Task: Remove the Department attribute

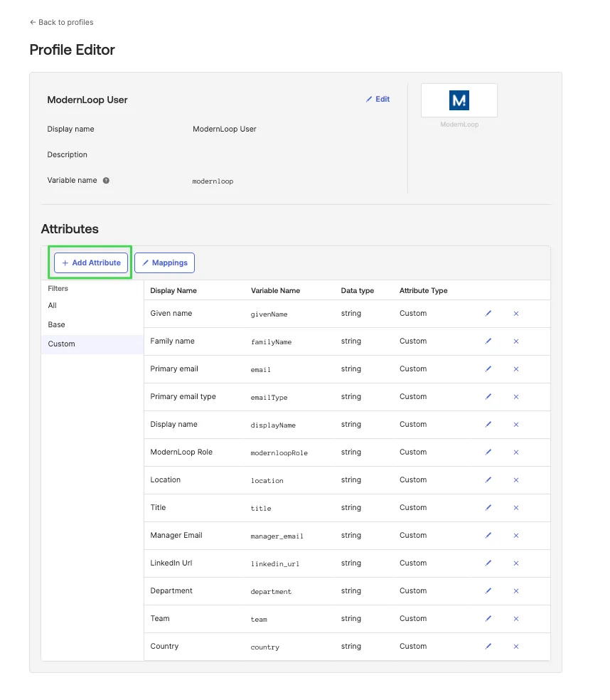Action: pos(516,590)
